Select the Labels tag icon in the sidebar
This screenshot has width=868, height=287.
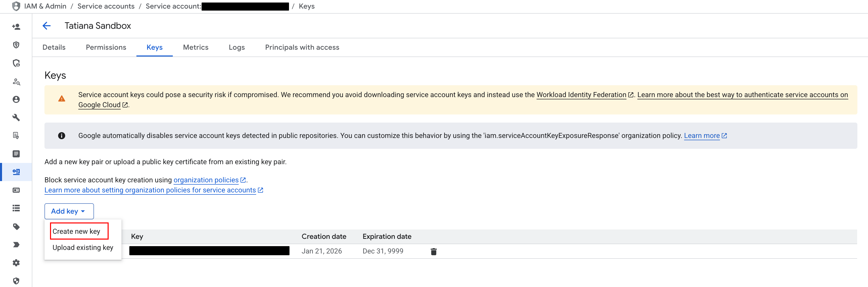(x=16, y=227)
